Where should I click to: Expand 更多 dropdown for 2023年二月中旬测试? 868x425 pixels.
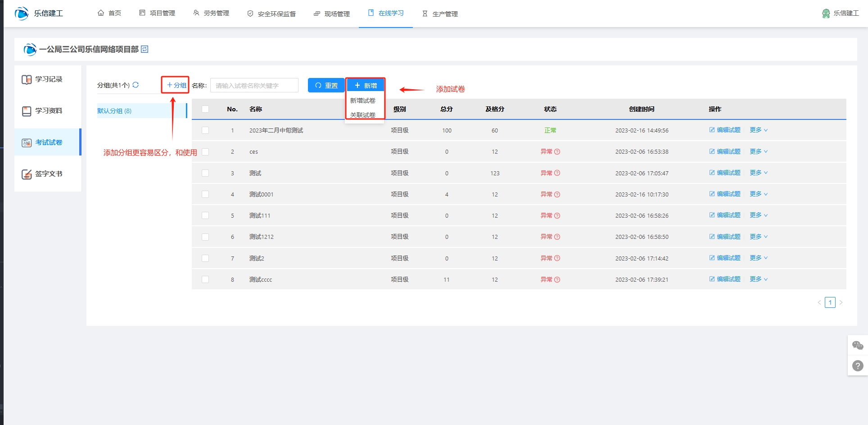(x=758, y=130)
